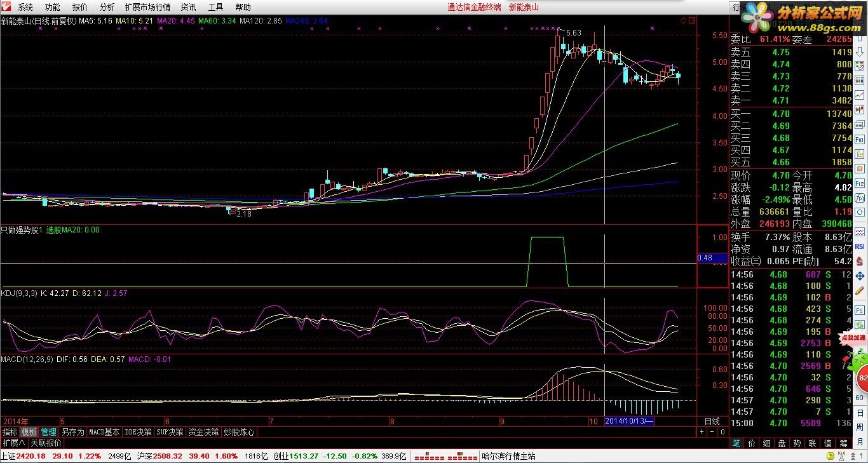Select the 日 daily period button
Screen dimensions: 868x463
[x=860, y=413]
